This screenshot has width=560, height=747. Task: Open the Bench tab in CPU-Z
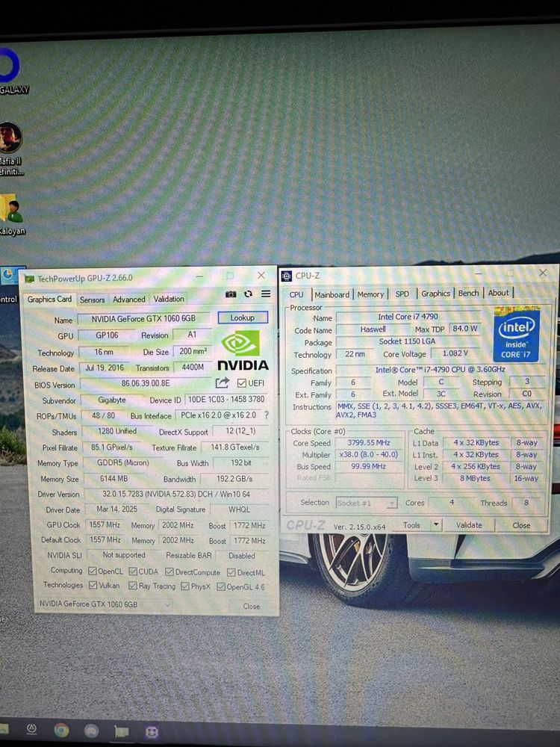tap(469, 293)
